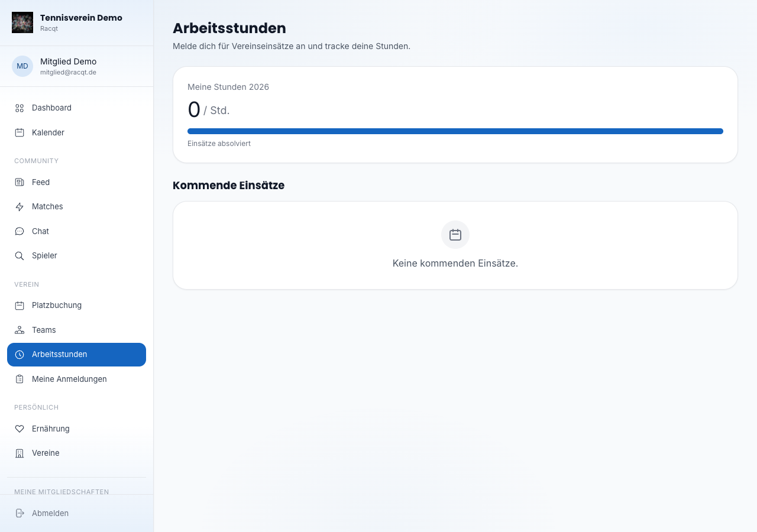Click the Feed newspaper icon
The image size is (757, 532).
(20, 183)
